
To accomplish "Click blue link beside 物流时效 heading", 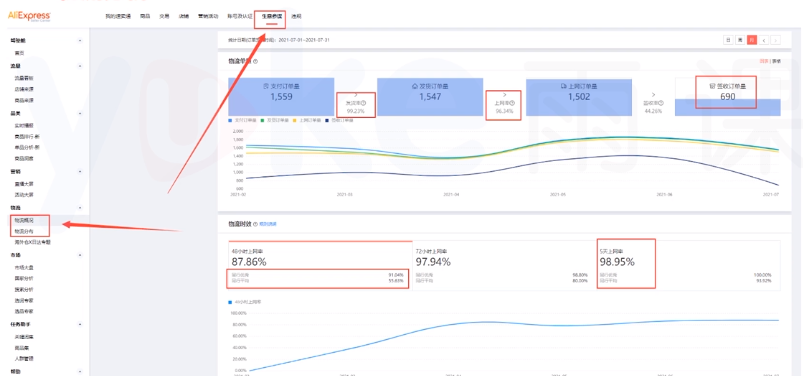I will click(268, 224).
